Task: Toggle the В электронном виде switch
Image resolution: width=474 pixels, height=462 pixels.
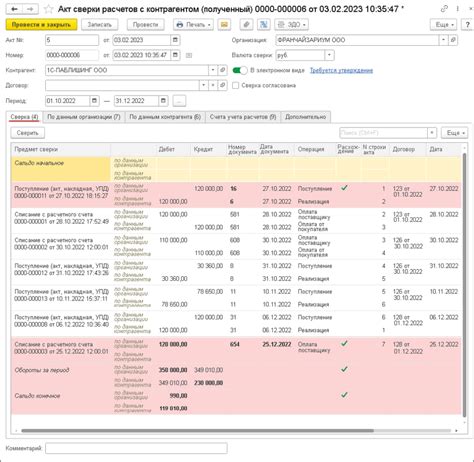Action: coord(240,70)
